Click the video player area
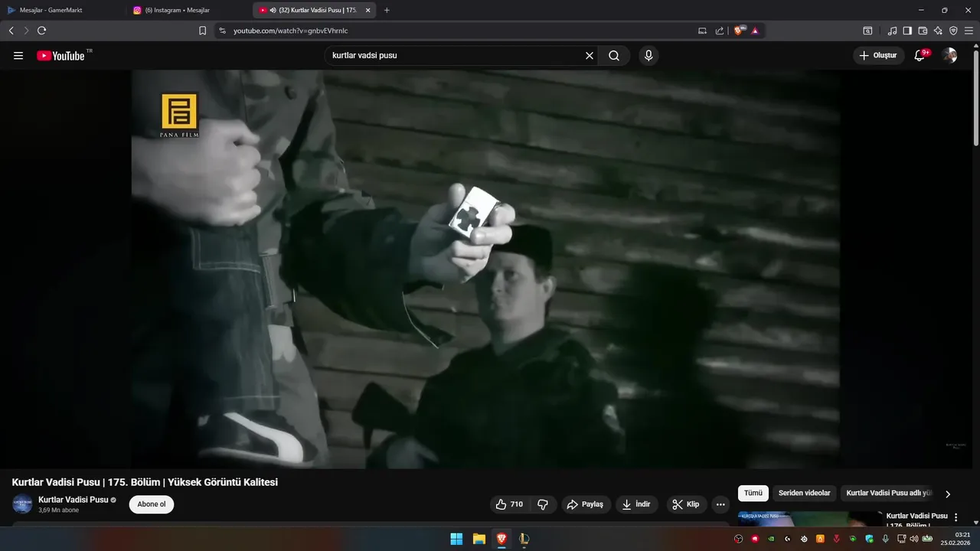This screenshot has height=551, width=980. [485, 269]
